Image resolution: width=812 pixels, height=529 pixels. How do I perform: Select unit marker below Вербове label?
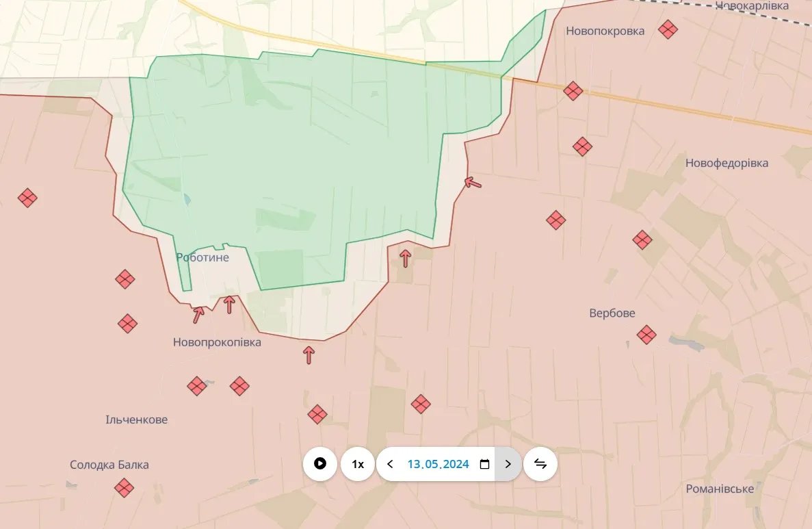[x=646, y=335]
